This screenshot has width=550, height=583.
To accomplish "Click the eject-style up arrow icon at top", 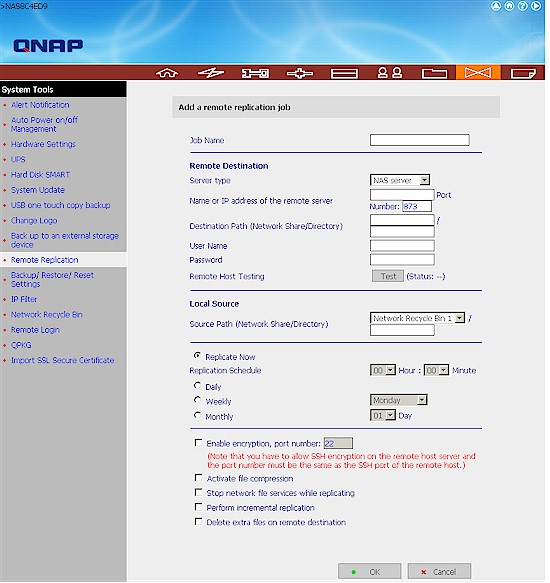I will tap(496, 6).
